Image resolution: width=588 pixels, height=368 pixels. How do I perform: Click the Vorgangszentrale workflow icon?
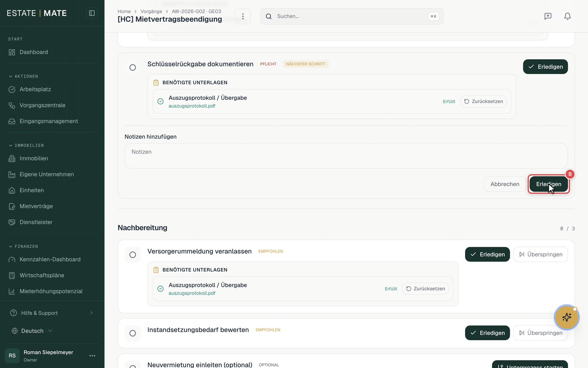click(x=12, y=105)
